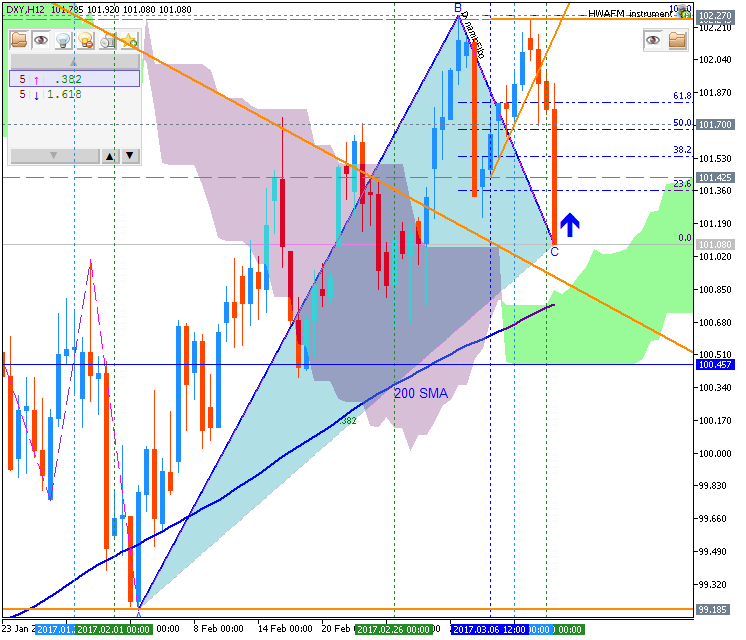Click the 50.0 Fibonacci level label
This screenshot has height=640, width=746.
tap(682, 123)
